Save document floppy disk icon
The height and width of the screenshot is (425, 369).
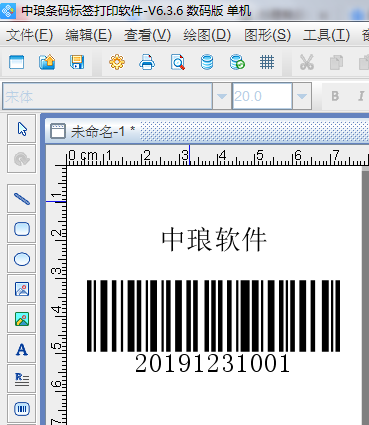77,62
